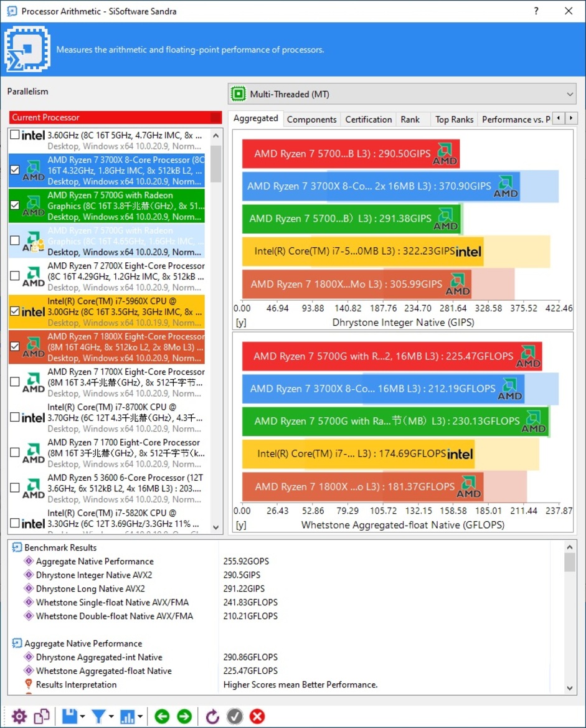Open the Multi-Threaded (MT) parallelism dropdown
586x728 pixels.
402,94
